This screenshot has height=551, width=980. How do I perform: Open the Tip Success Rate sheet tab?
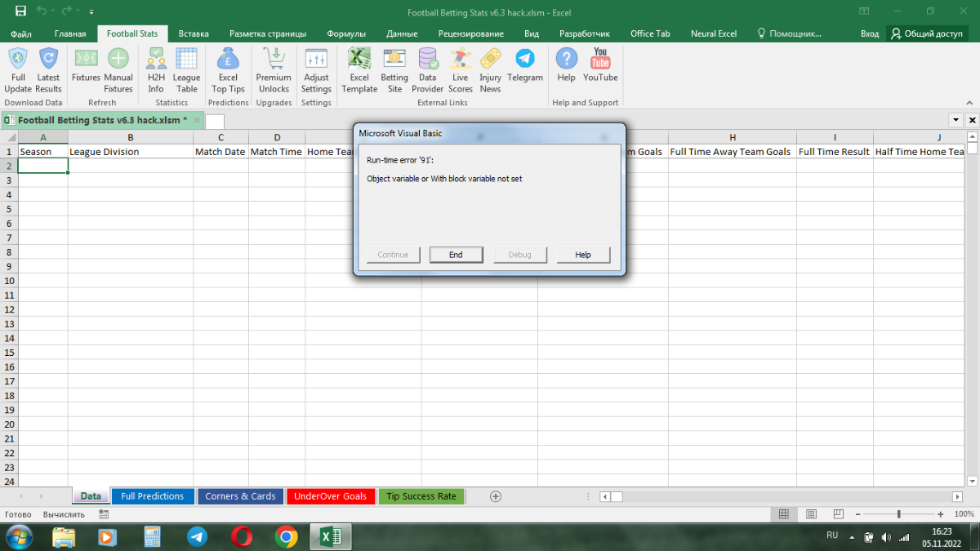(x=421, y=496)
